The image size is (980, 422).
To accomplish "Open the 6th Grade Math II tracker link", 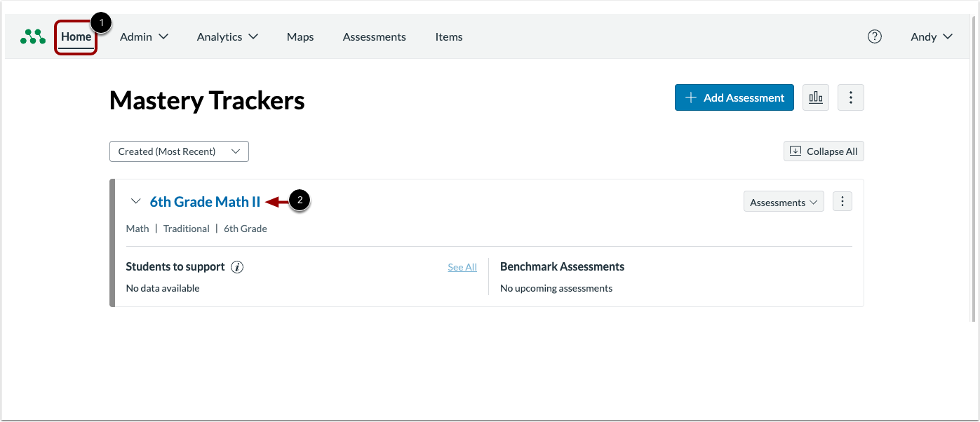I will pos(205,201).
